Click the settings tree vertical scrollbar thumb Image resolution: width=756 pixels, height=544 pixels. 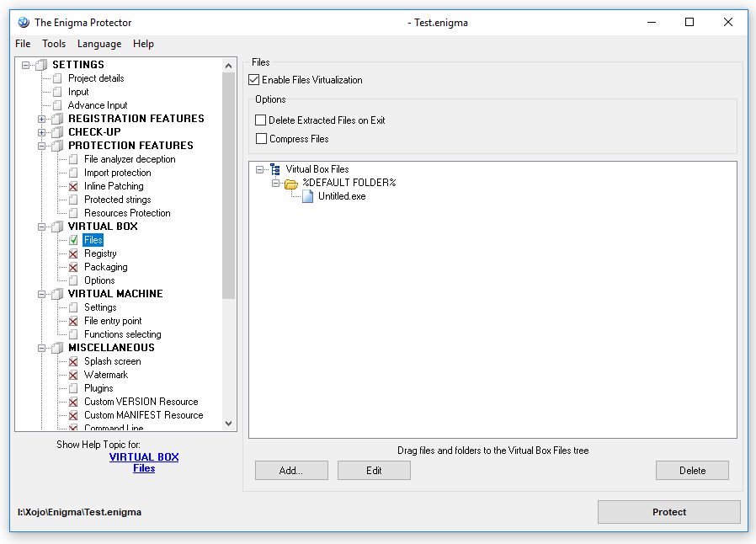[x=228, y=185]
